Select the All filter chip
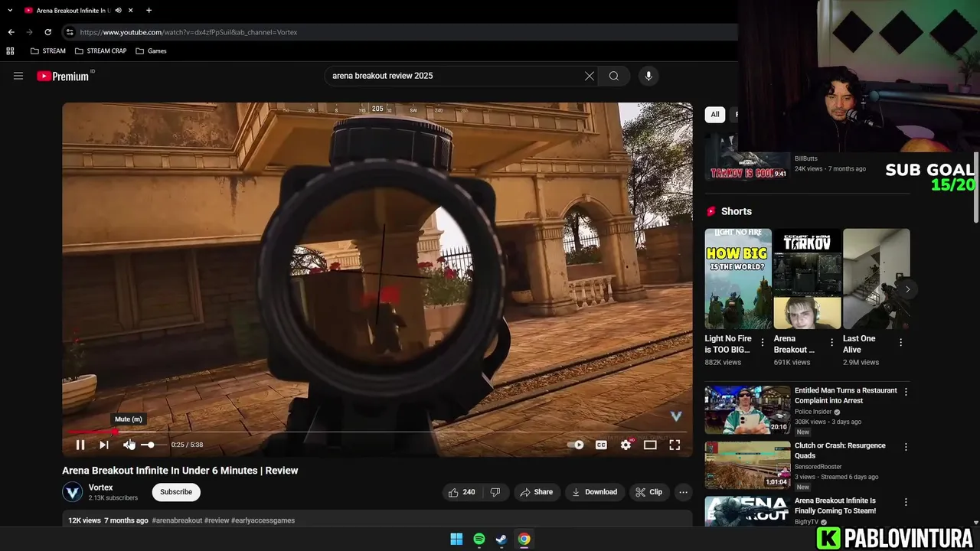 [x=715, y=115]
